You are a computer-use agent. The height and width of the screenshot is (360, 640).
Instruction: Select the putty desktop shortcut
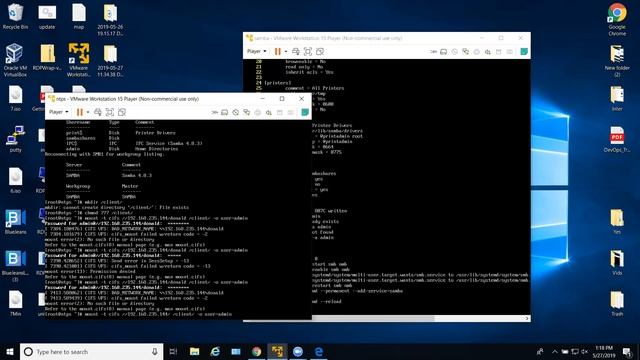coord(15,139)
